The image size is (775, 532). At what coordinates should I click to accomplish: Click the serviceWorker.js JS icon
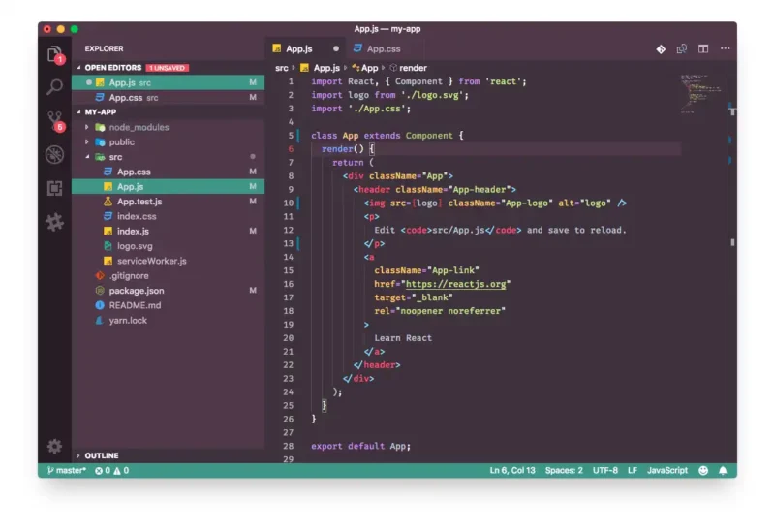pyautogui.click(x=108, y=261)
